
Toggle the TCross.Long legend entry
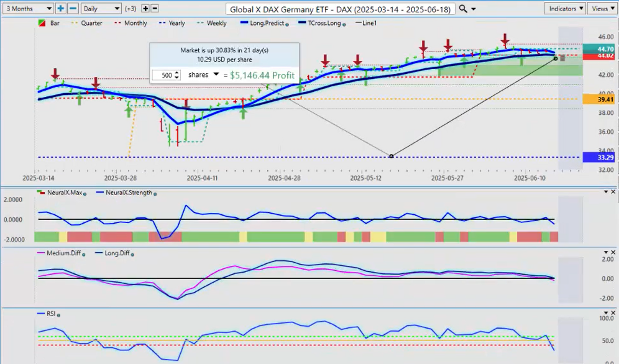coord(320,23)
